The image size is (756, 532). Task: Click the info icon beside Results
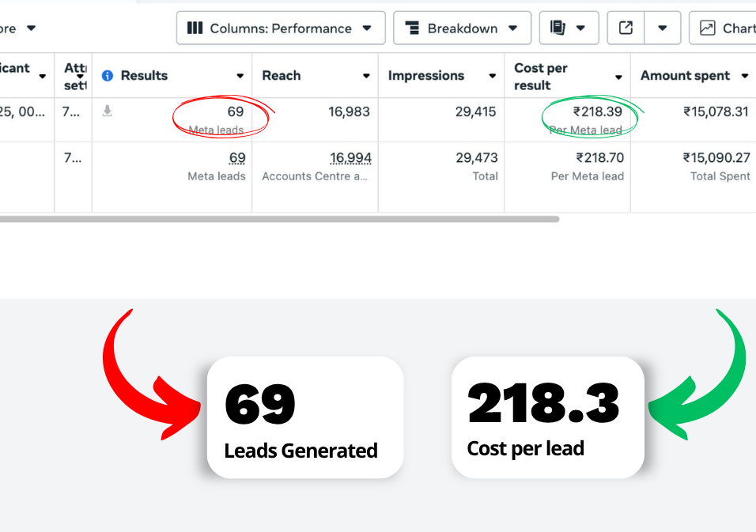(108, 76)
